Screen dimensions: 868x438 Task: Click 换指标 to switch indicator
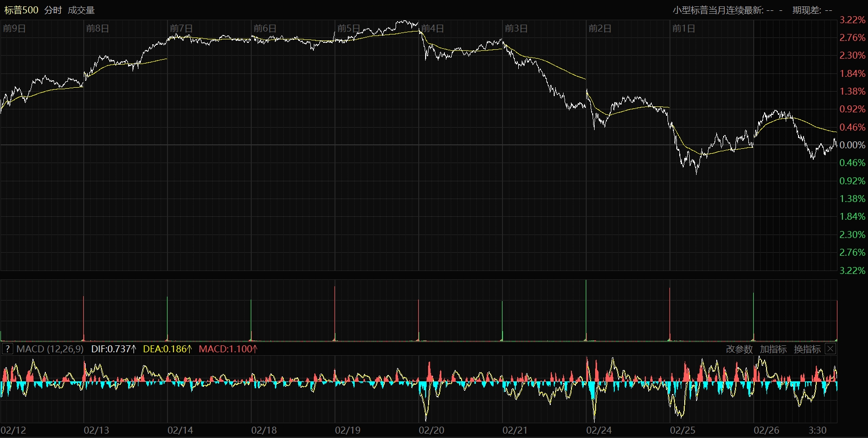pyautogui.click(x=807, y=349)
